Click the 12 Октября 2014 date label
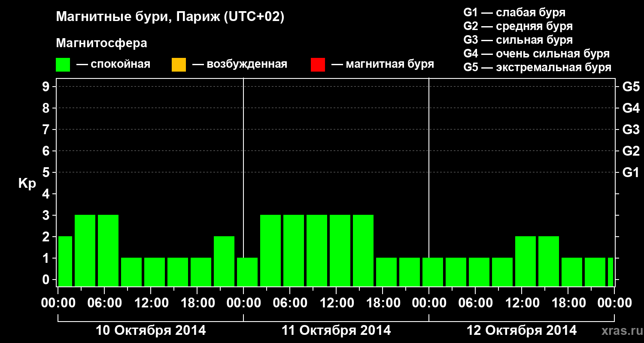The height and width of the screenshot is (343, 644). pyautogui.click(x=522, y=331)
